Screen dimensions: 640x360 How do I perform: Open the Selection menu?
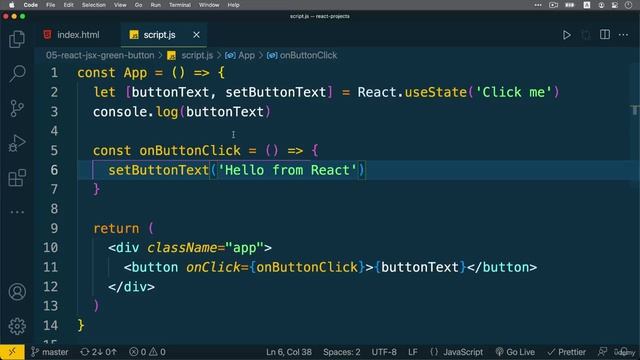click(x=93, y=5)
